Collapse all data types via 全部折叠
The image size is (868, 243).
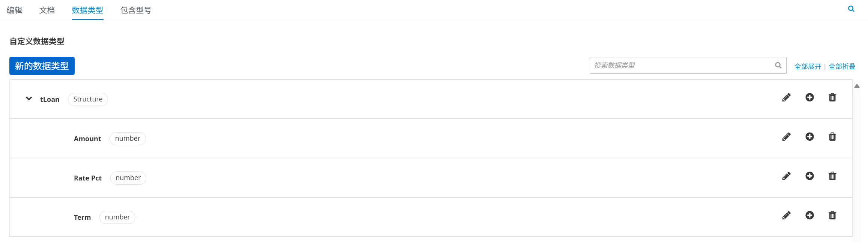click(x=842, y=66)
